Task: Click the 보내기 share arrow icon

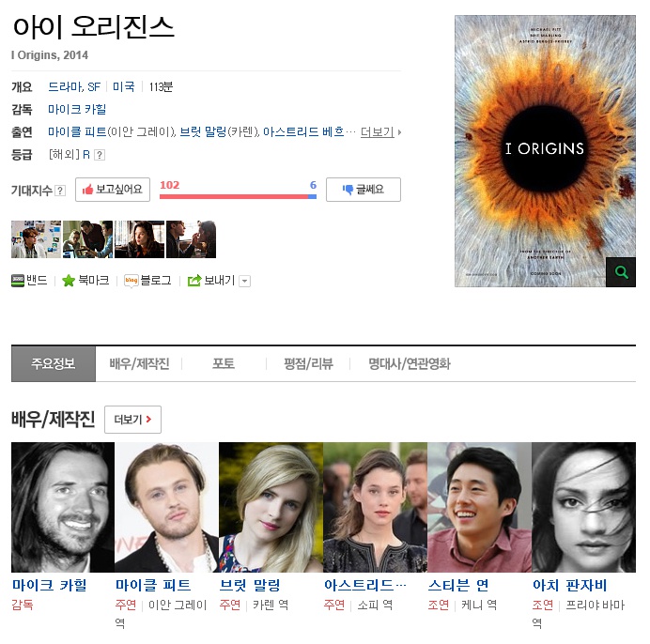Action: click(194, 281)
